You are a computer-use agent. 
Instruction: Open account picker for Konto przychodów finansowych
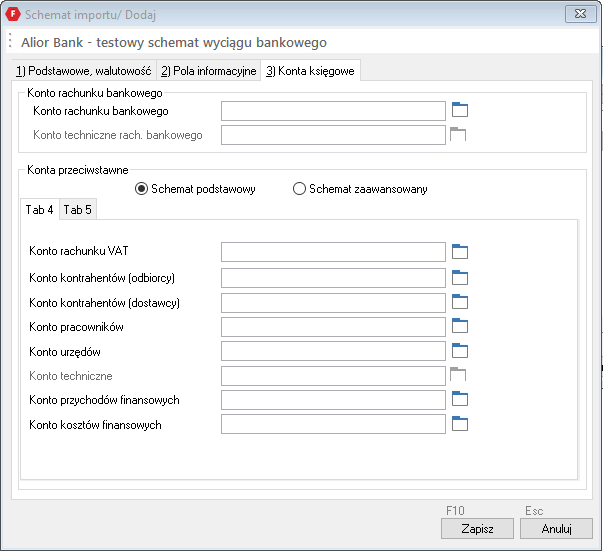[x=460, y=399]
